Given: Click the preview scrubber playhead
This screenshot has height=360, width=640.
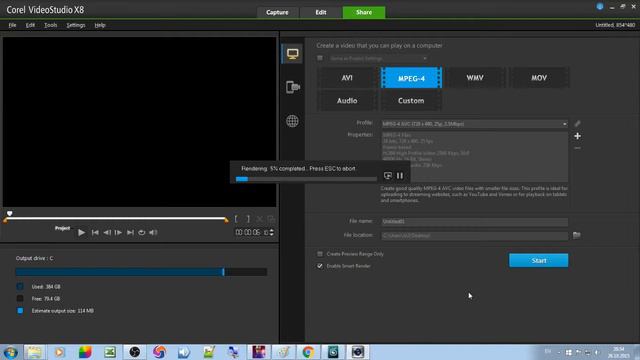Looking at the screenshot, I should pos(9,213).
